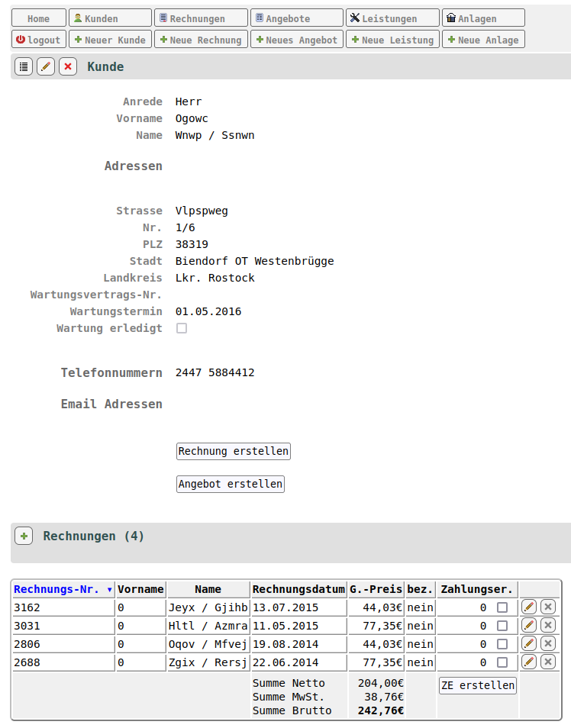The image size is (571, 728).
Task: Open the customer list view icon
Action: [24, 67]
